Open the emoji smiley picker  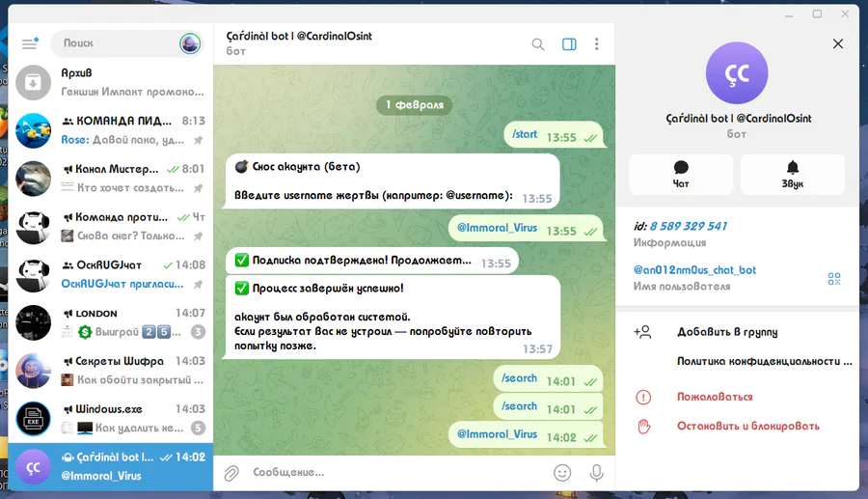click(x=562, y=472)
